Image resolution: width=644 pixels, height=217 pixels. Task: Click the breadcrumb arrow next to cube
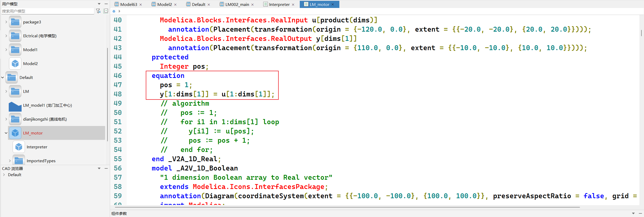120,11
